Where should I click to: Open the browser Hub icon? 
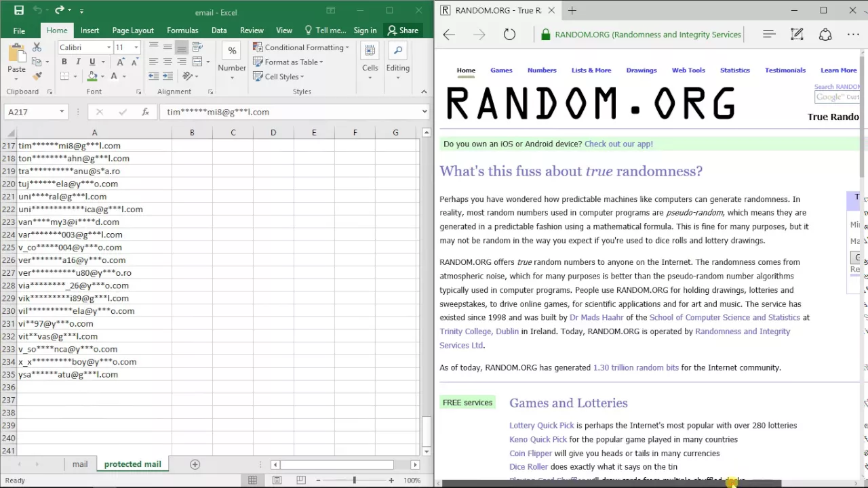[x=769, y=35]
